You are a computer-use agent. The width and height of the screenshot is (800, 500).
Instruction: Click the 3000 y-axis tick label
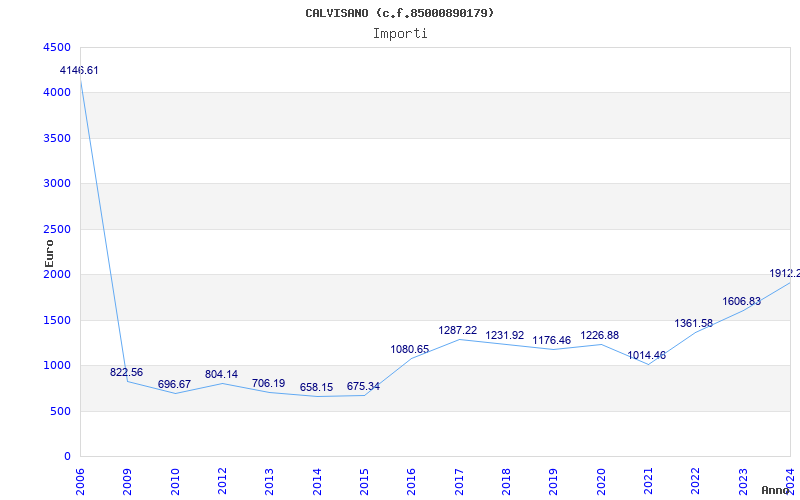pyautogui.click(x=57, y=184)
